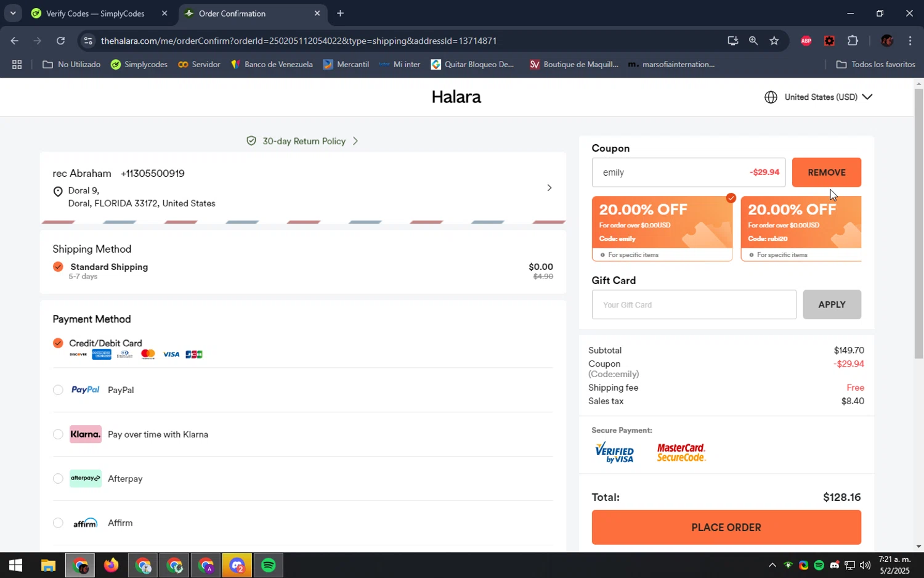Select the PayPal payment radio button
The width and height of the screenshot is (924, 578).
[x=58, y=390]
